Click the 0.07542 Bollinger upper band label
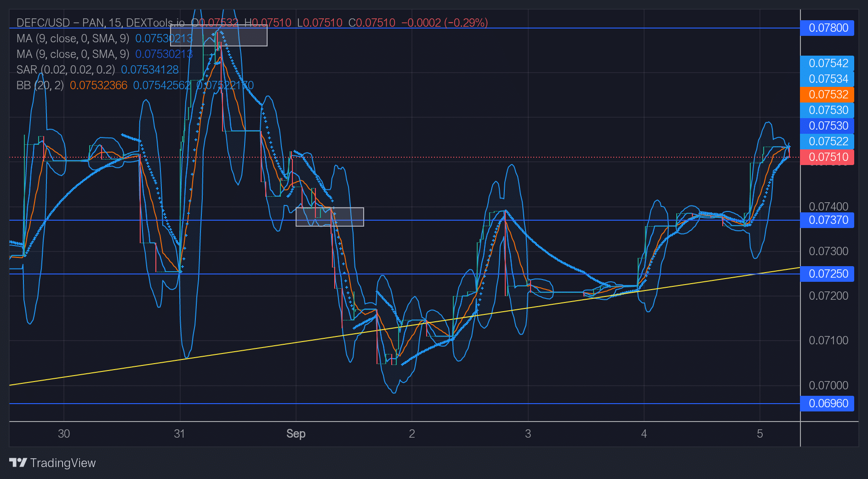Viewport: 868px width, 479px height. coord(828,63)
